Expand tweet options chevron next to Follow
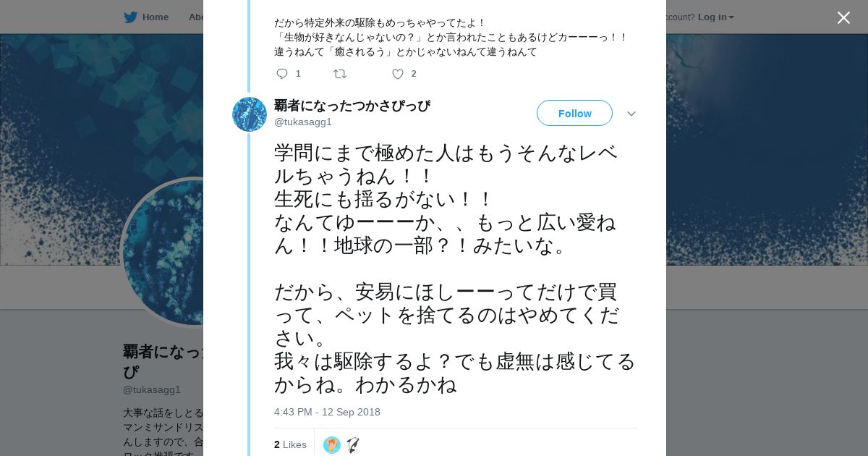868x456 pixels. [631, 114]
